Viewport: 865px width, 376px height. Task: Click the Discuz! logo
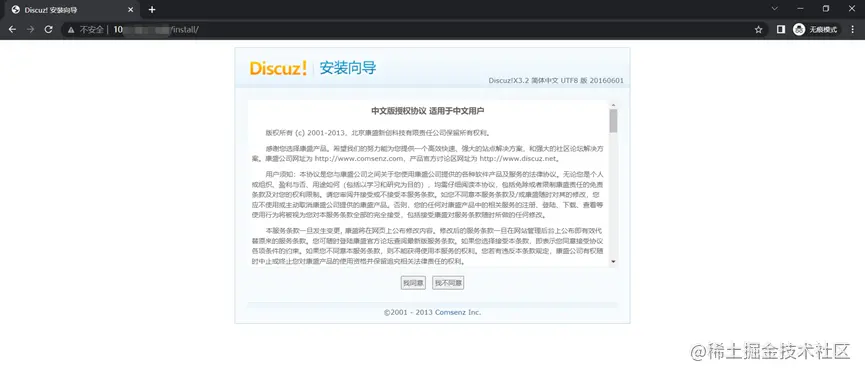[278, 68]
